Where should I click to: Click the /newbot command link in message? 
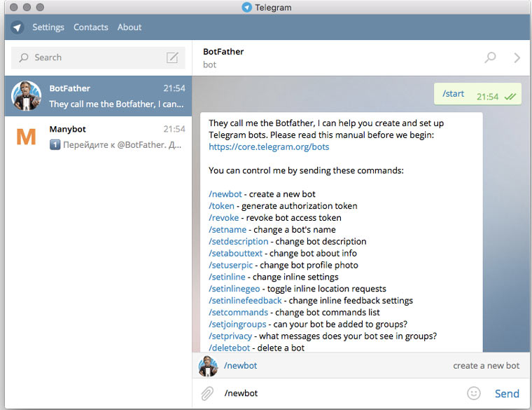pos(225,194)
